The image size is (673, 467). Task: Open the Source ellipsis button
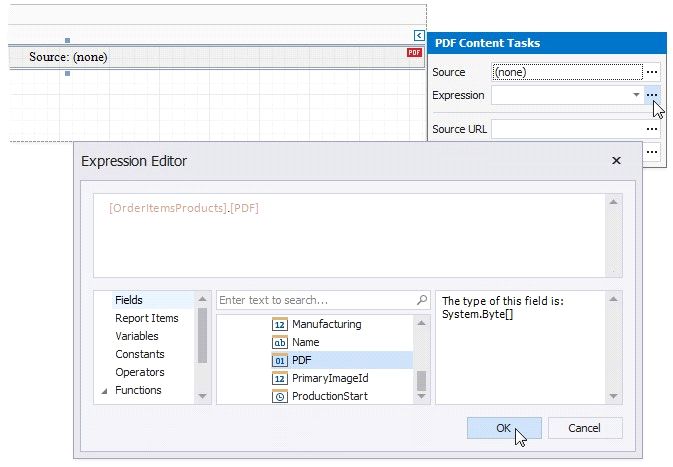pyautogui.click(x=652, y=72)
